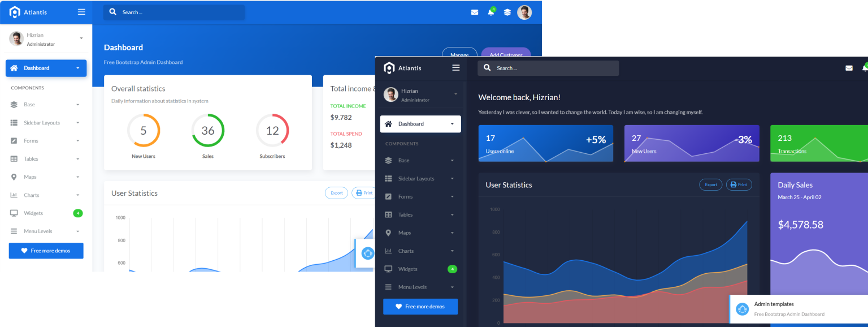This screenshot has width=868, height=327.
Task: Collapse the sidebar using the dark theme hamburger
Action: [455, 67]
